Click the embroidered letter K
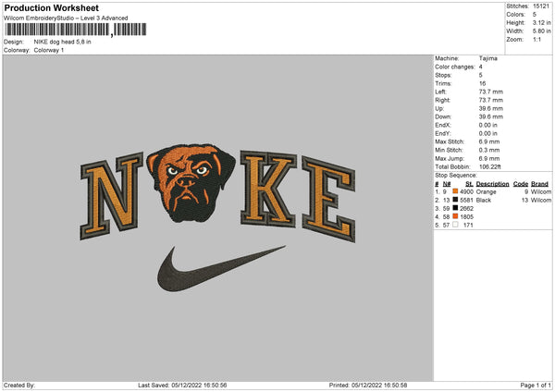 268,189
